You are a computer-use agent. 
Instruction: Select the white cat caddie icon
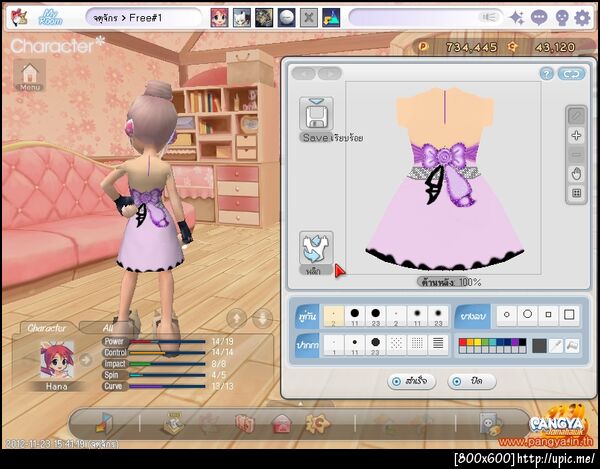(242, 18)
